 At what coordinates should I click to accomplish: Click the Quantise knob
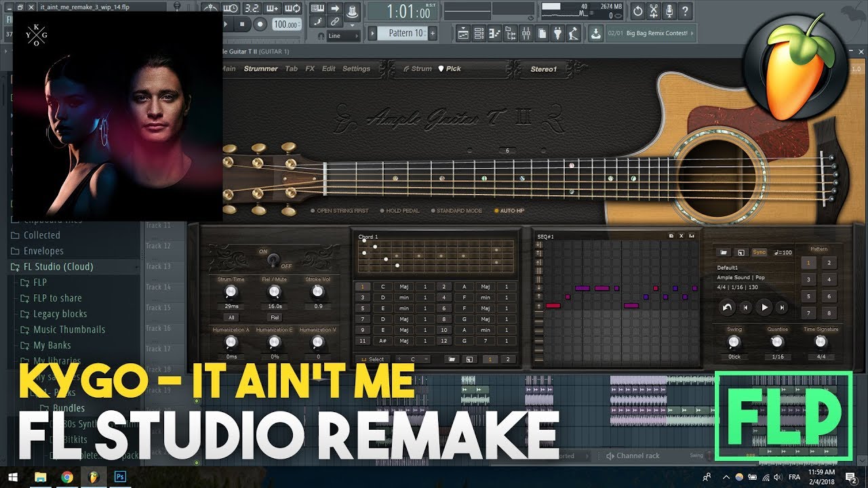click(777, 342)
